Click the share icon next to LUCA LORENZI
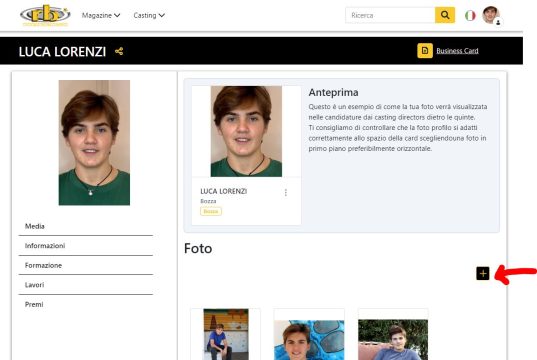Viewport: 537px width, 360px height. click(119, 51)
